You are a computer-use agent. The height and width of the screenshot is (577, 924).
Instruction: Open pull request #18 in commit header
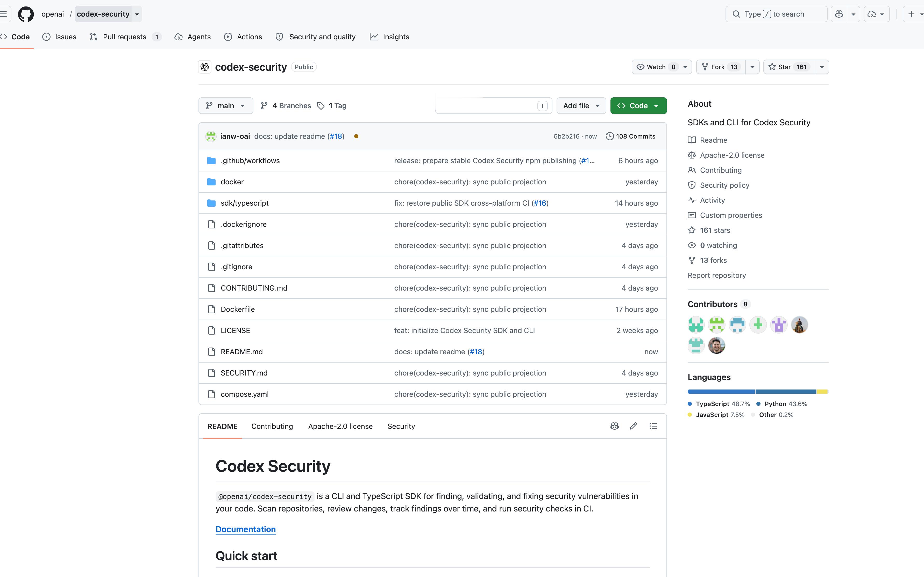(336, 136)
